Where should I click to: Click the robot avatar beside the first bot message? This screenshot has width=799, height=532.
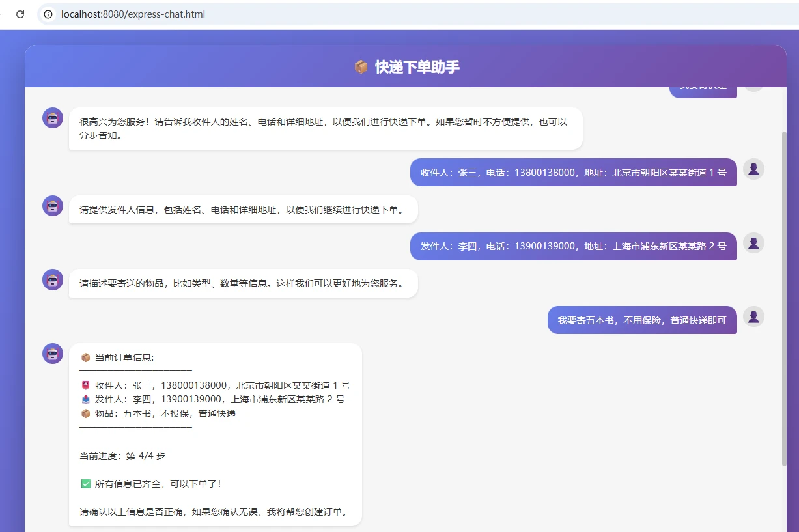point(52,118)
